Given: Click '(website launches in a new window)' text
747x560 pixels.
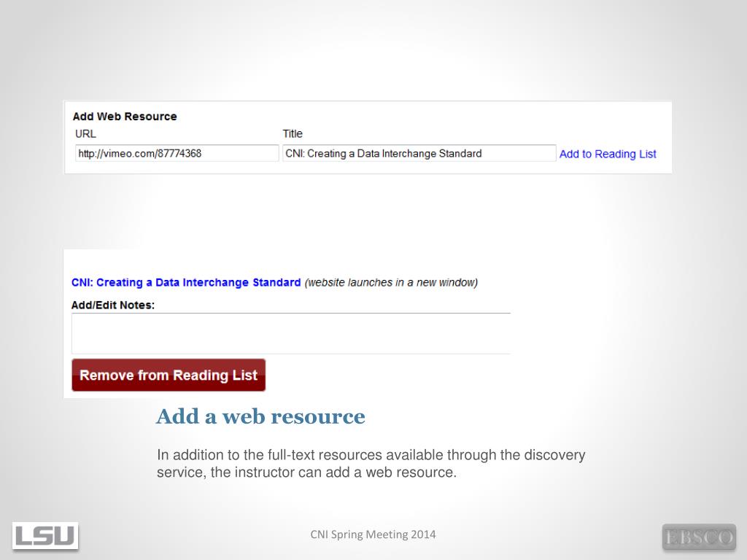Looking at the screenshot, I should click(x=391, y=282).
